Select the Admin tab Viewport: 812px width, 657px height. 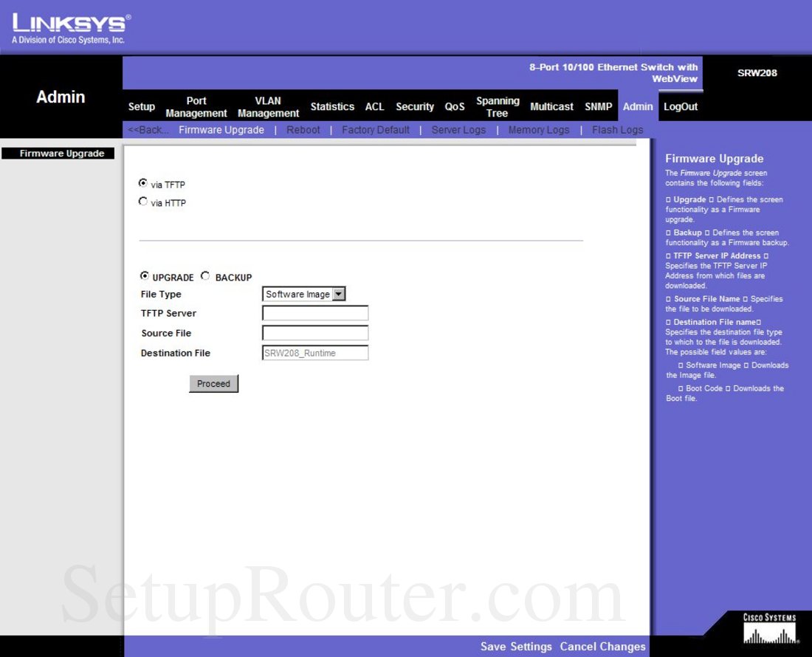(x=638, y=106)
